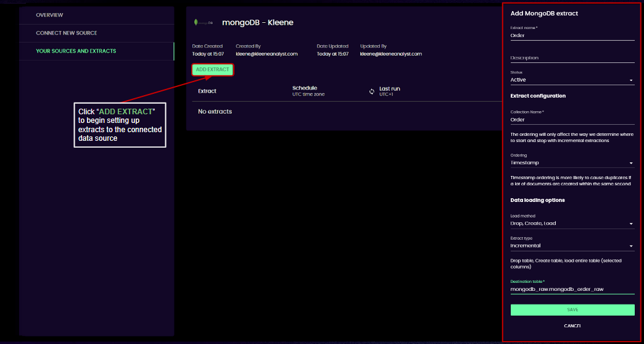The image size is (644, 344).
Task: Click the 'Extract configuration' heading
Action: click(538, 96)
